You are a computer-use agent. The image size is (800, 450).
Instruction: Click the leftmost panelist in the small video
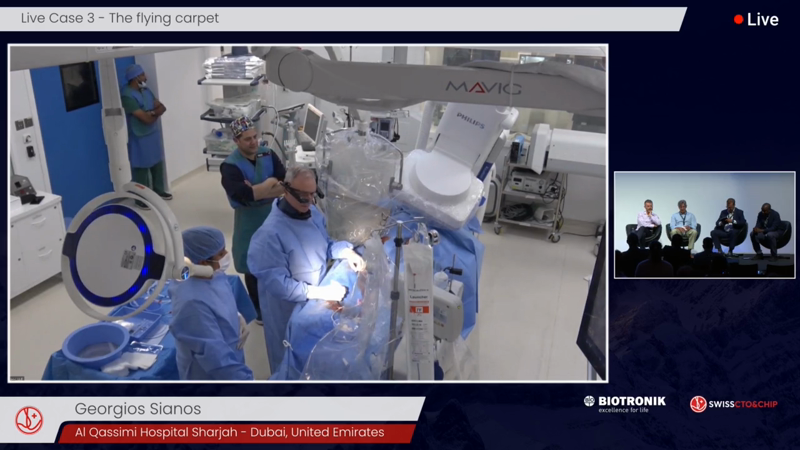point(648,222)
